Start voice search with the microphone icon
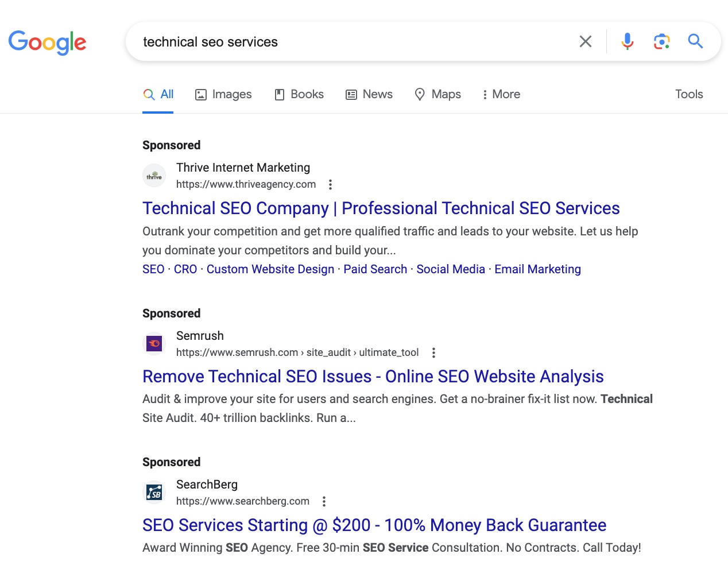 [x=628, y=41]
